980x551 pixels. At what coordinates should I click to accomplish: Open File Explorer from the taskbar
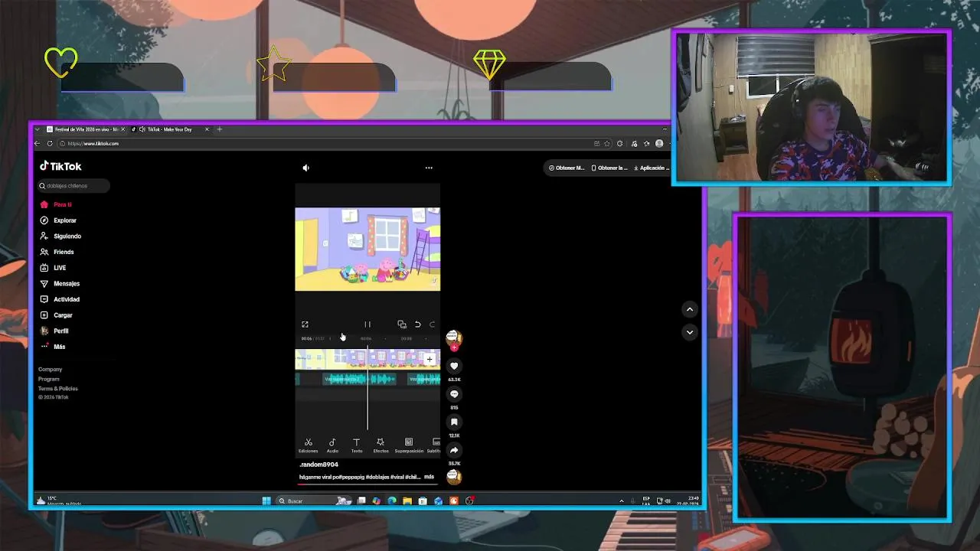(407, 501)
